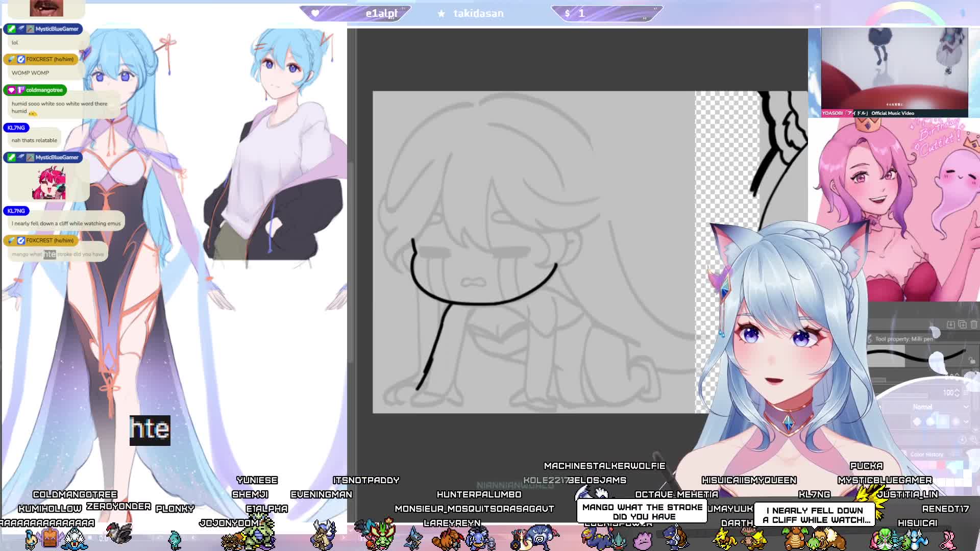The image size is (980, 551).
Task: Click the brush stroke preview of Milli pen
Action: pos(916,356)
